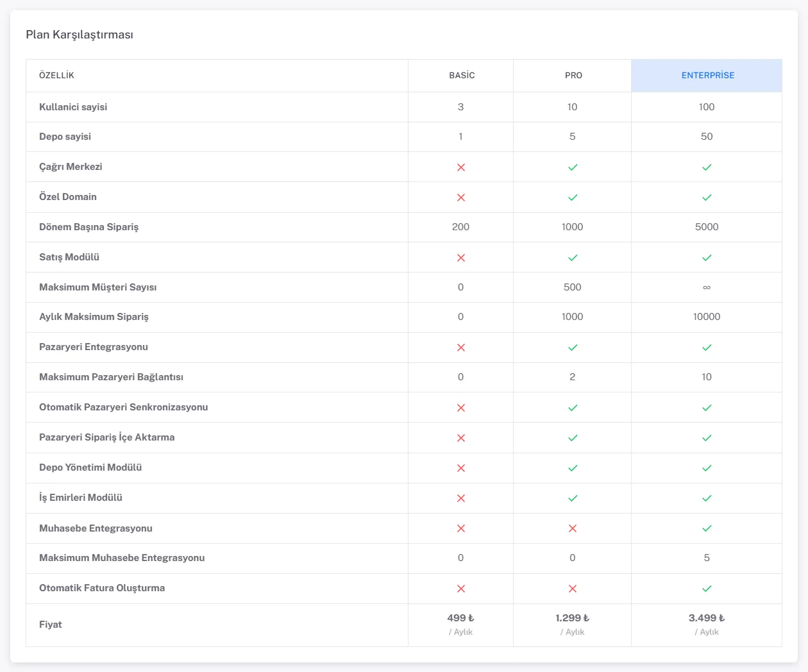This screenshot has height=672, width=808.
Task: Click Enterprise check for Pazaryeri Sipariş İçe Aktarma
Action: pos(707,438)
